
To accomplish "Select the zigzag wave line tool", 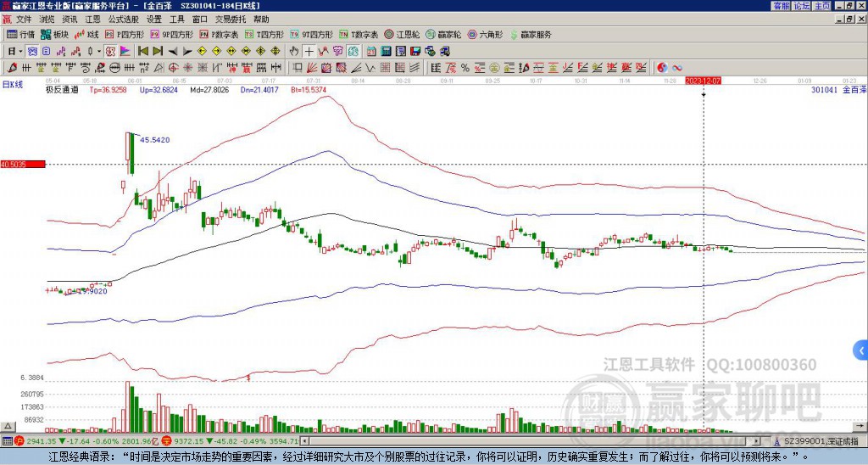I will click(x=370, y=68).
